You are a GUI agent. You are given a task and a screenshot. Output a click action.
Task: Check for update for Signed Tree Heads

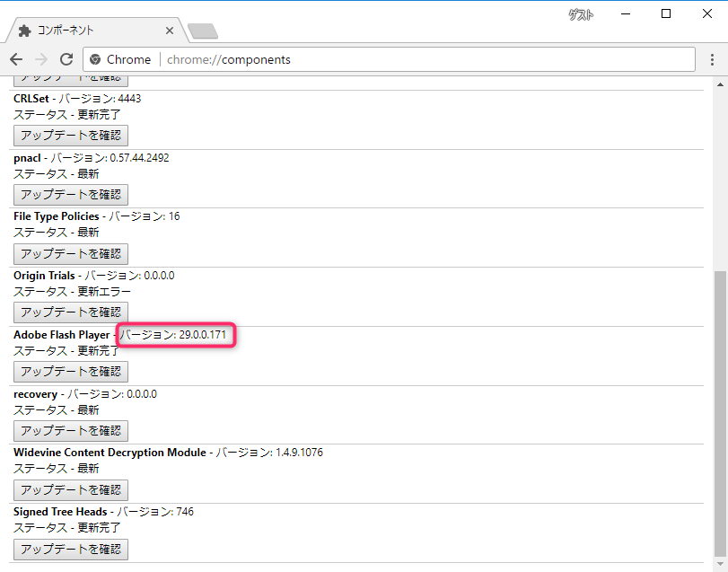click(71, 549)
